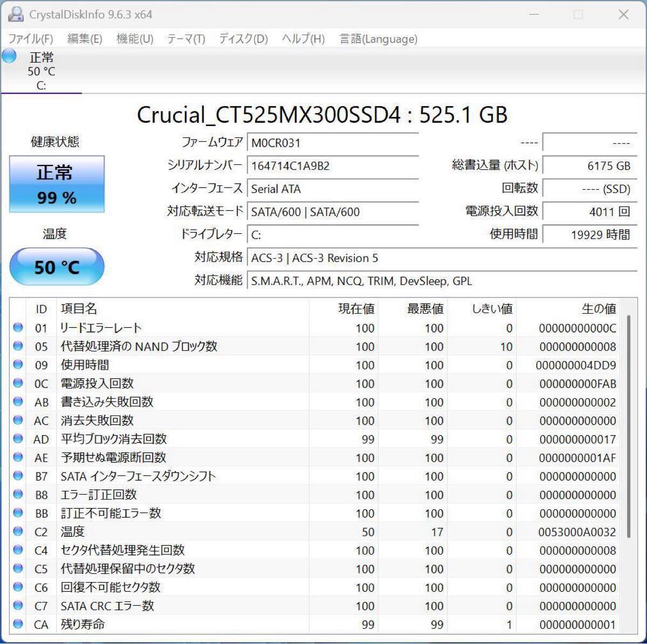Click the status orb for ID 09 使用時間
Image resolution: width=647 pixels, height=644 pixels.
[18, 364]
